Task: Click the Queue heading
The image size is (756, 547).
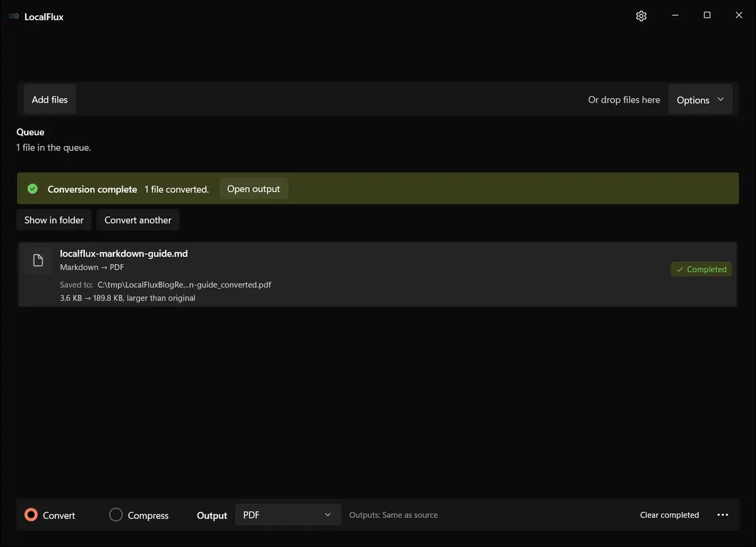Action: tap(30, 132)
